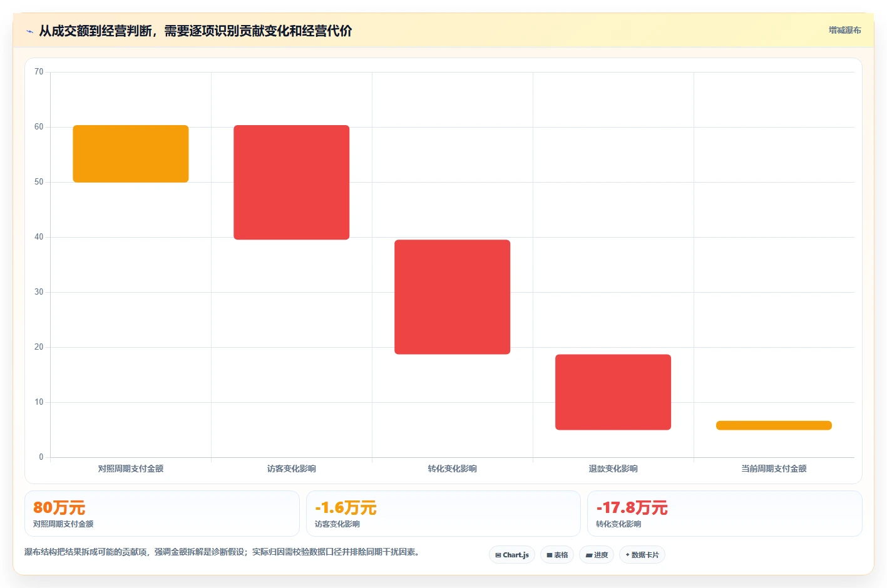Click the footnote starting with 瀑布结构把结果拆成

point(222,552)
